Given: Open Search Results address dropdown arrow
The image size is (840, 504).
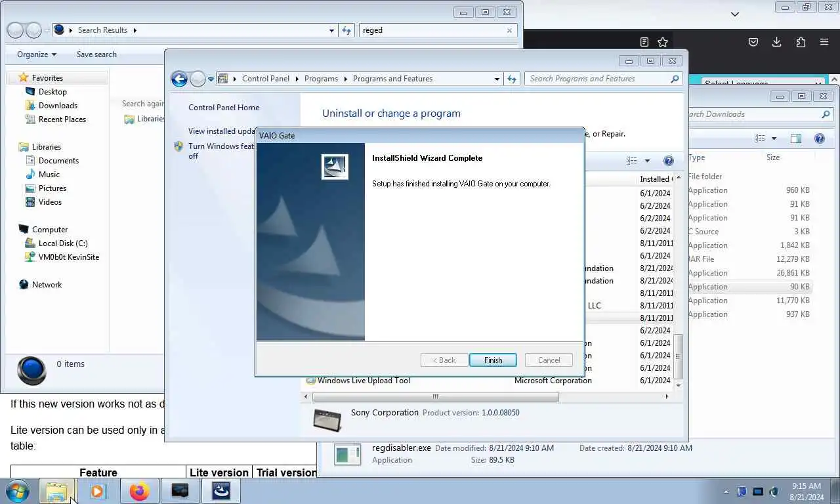Looking at the screenshot, I should [x=332, y=30].
